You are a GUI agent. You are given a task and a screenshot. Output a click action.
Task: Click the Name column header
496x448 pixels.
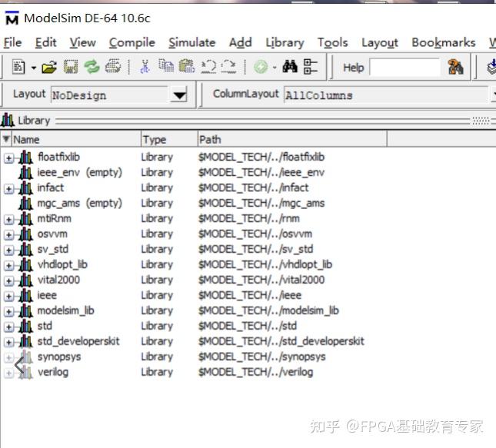76,139
